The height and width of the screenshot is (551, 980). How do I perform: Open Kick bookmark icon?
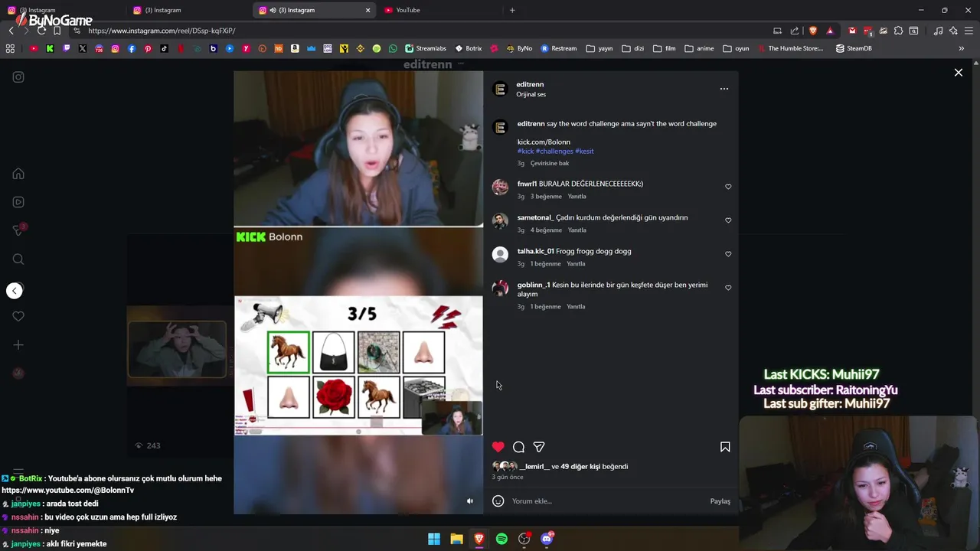pyautogui.click(x=50, y=48)
